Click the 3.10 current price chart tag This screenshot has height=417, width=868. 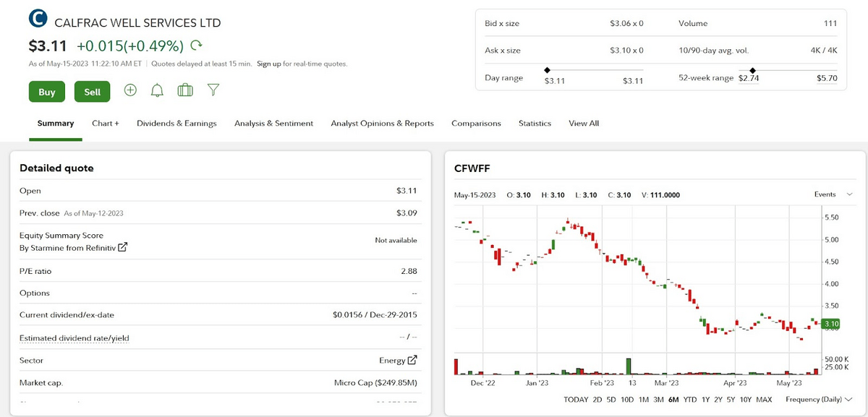pyautogui.click(x=831, y=324)
